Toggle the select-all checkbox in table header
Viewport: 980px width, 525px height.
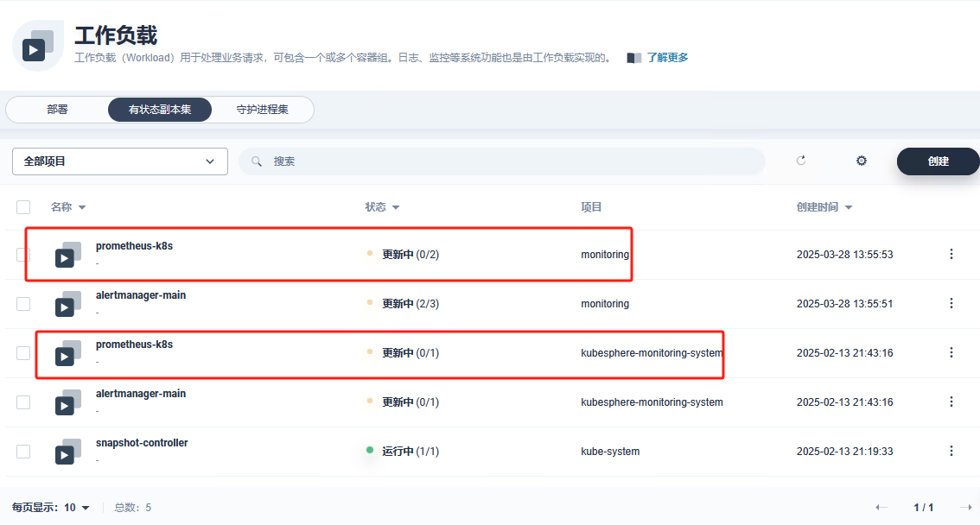23,207
